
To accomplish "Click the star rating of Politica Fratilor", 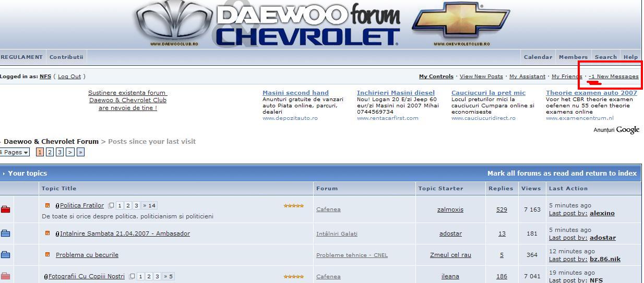I will click(293, 206).
